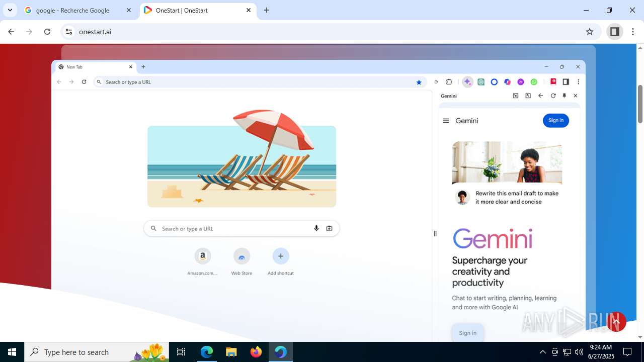This screenshot has height=362, width=644.
Task: Pin the Gemini side panel
Action: point(564,96)
